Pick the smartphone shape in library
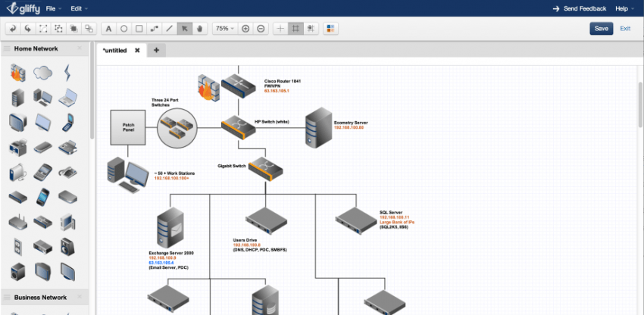 pos(42,197)
